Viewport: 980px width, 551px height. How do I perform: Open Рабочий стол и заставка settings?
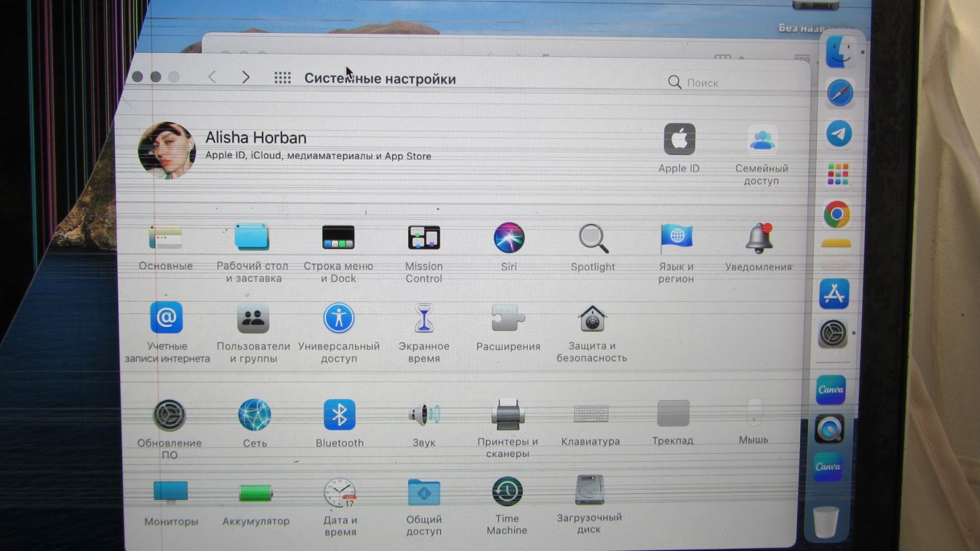tap(252, 238)
